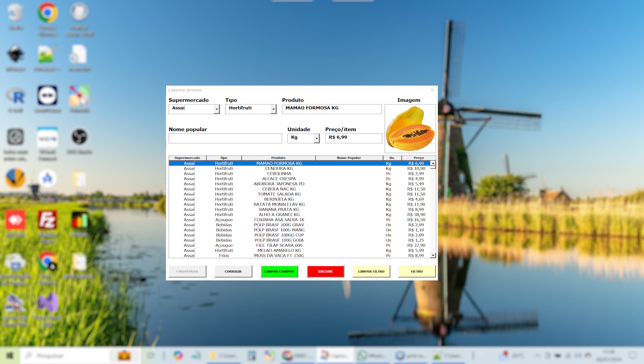Open the purple Visual Studio desktop icon
The height and width of the screenshot is (364, 644).
[x=47, y=302]
